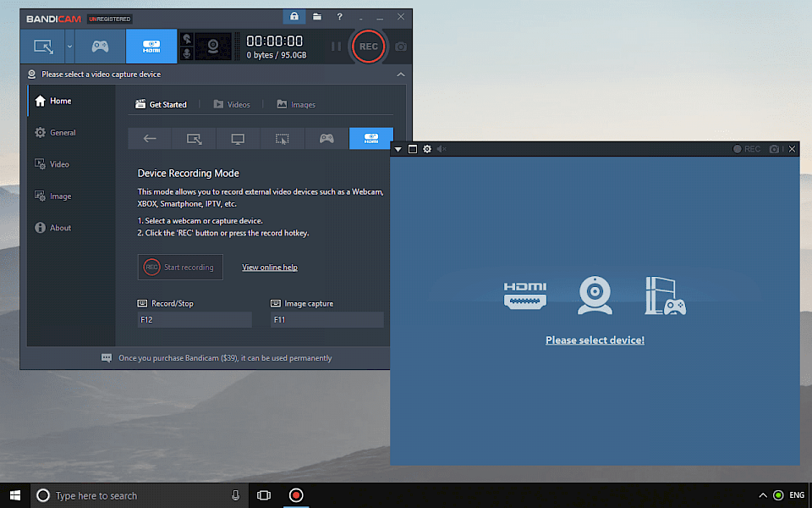Take a screenshot with camera icon
The width and height of the screenshot is (812, 508).
tap(400, 47)
